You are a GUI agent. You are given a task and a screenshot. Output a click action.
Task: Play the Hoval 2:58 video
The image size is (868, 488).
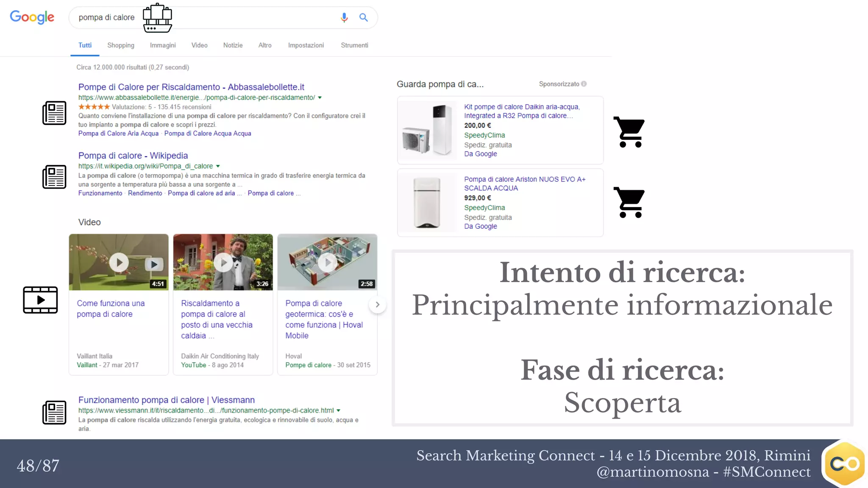(x=327, y=262)
